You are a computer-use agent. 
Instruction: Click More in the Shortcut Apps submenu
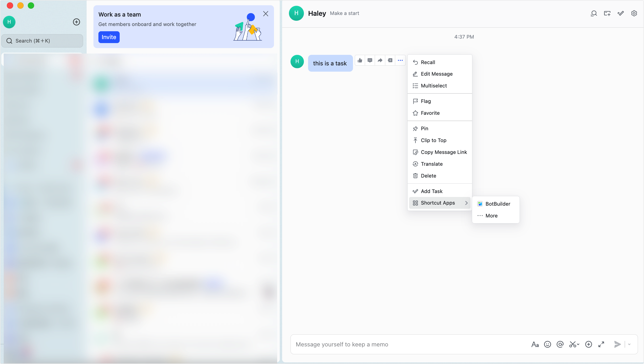click(x=496, y=216)
